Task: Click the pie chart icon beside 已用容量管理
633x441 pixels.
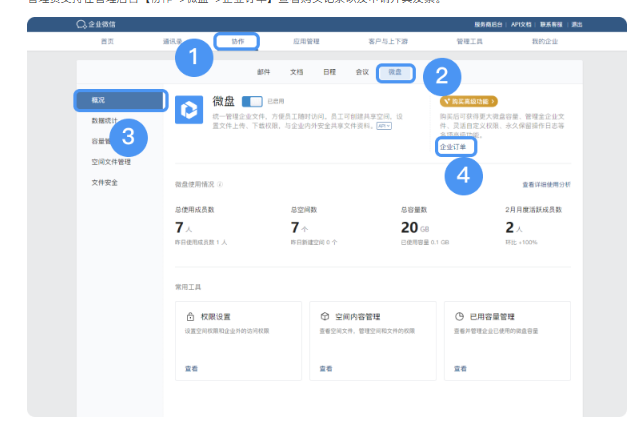Action: (459, 316)
